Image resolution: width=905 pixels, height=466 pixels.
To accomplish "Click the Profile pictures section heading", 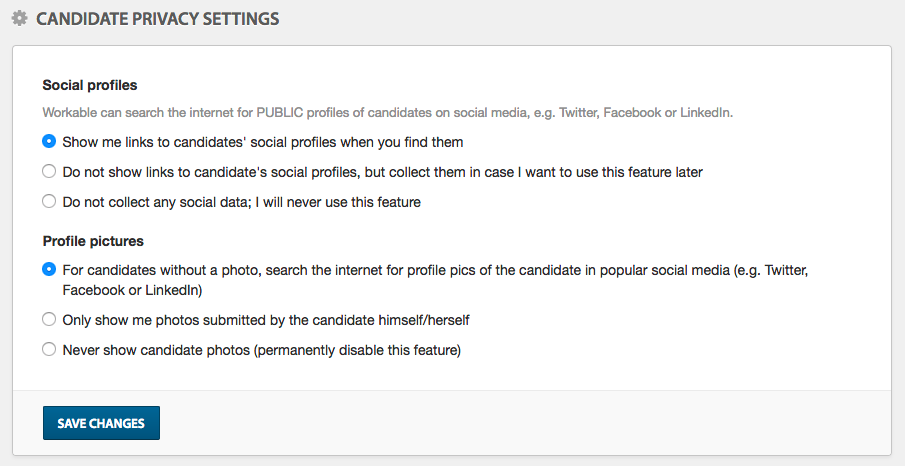I will (94, 241).
